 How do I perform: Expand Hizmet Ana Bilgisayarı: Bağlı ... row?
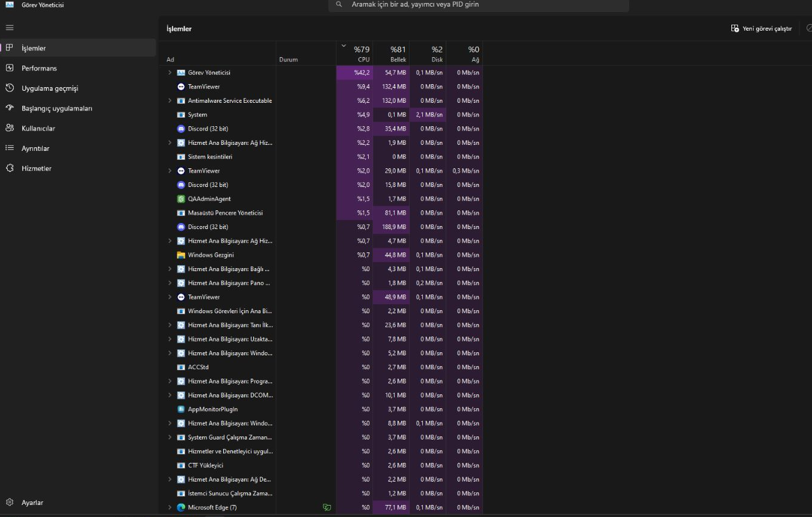[170, 269]
